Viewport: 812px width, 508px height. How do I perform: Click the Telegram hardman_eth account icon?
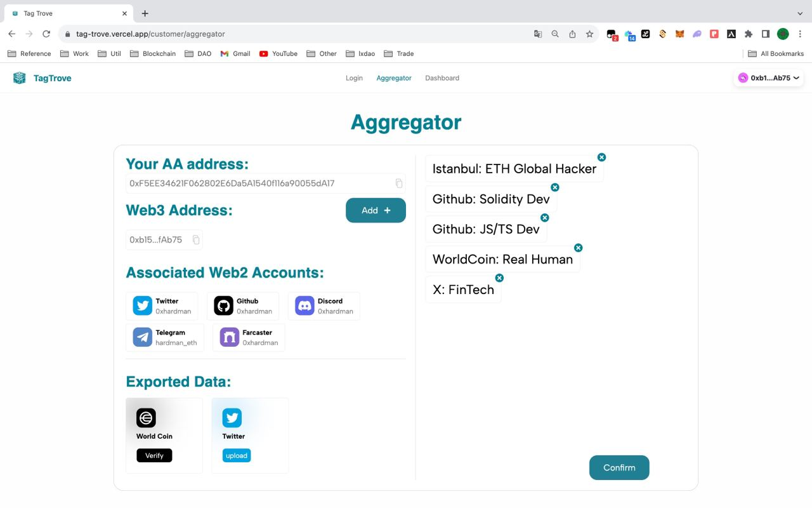point(143,337)
